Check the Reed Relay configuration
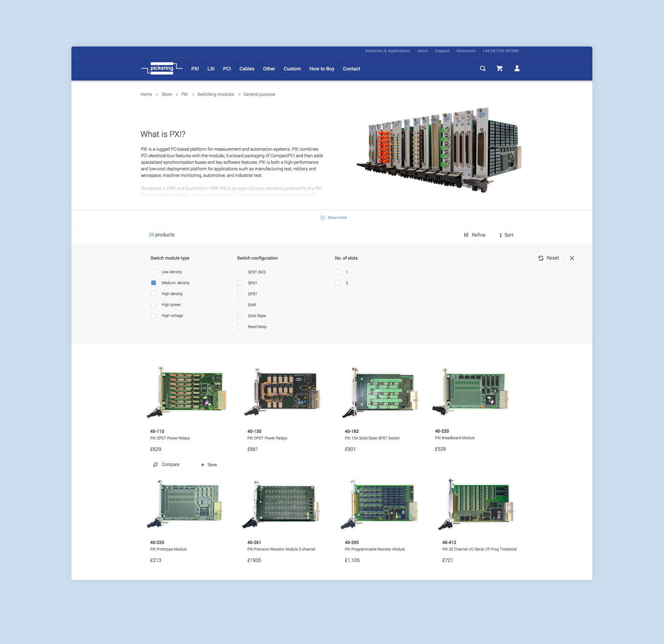664x644 pixels. pyautogui.click(x=240, y=327)
